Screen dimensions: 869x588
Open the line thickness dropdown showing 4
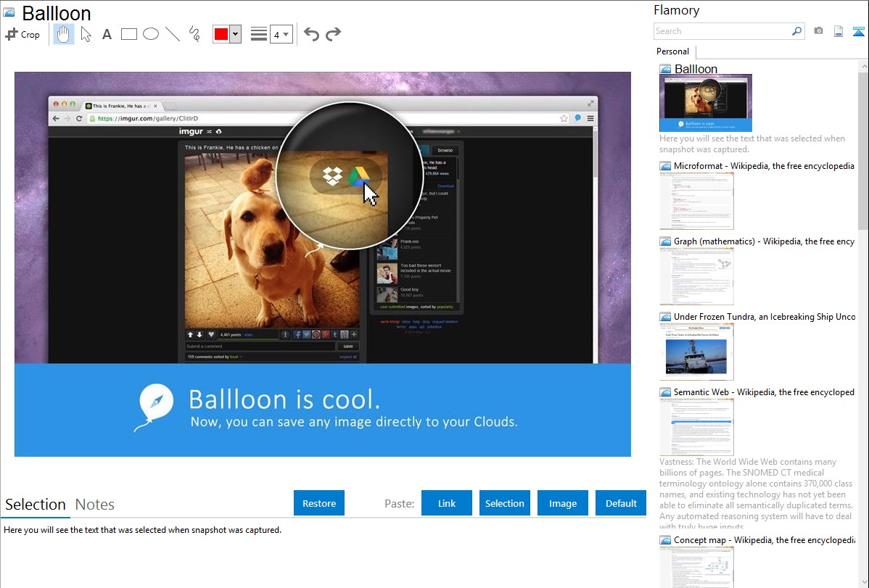(281, 34)
